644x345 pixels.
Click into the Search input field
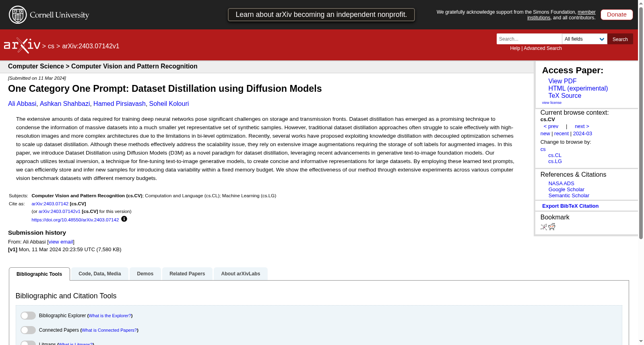tap(529, 39)
